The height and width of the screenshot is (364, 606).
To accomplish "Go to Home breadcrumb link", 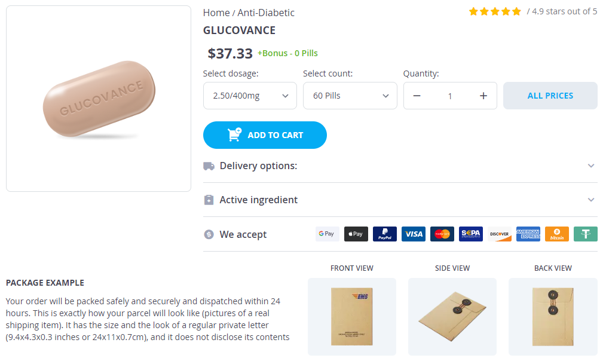I will [x=216, y=13].
